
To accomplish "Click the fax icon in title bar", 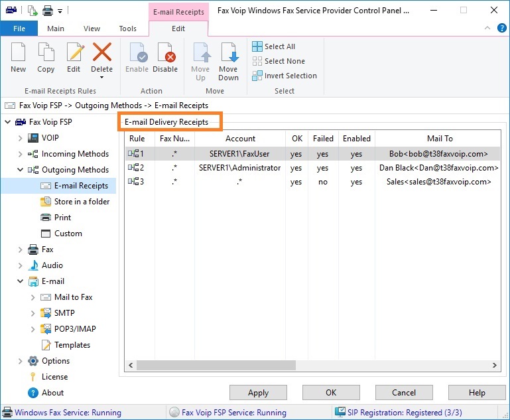I will click(x=11, y=10).
